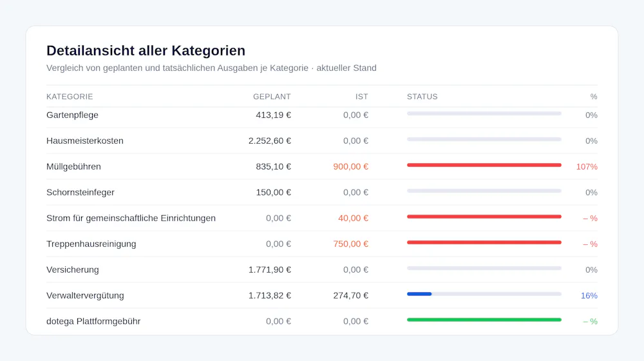Select the Schornsteinfeger category label
This screenshot has width=644, height=361.
(x=80, y=192)
